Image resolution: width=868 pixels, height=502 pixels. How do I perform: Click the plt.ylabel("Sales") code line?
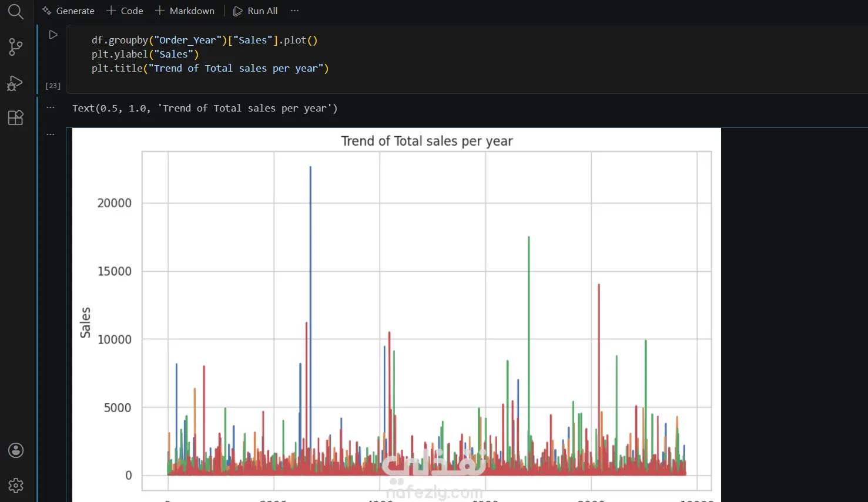145,54
